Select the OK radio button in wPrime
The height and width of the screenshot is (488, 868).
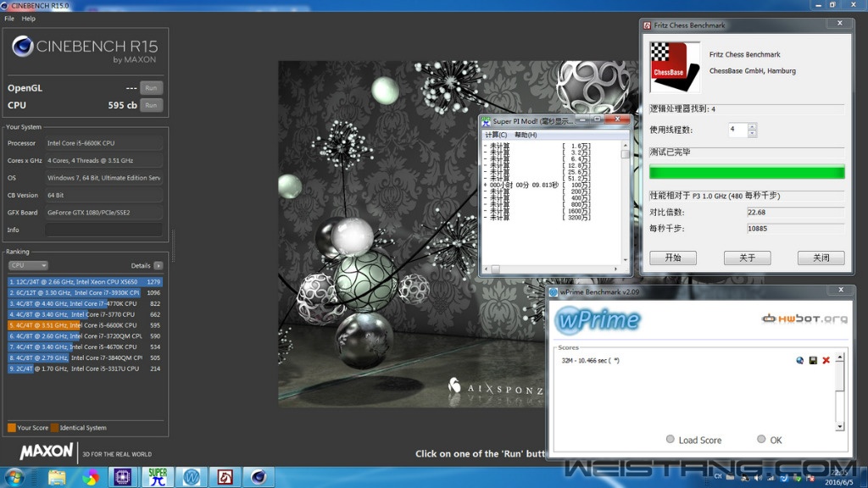(x=761, y=440)
